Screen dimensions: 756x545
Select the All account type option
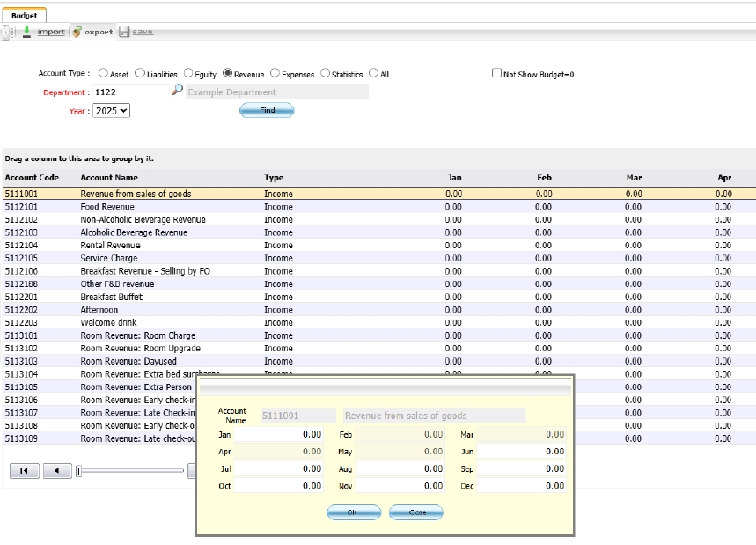coord(373,74)
